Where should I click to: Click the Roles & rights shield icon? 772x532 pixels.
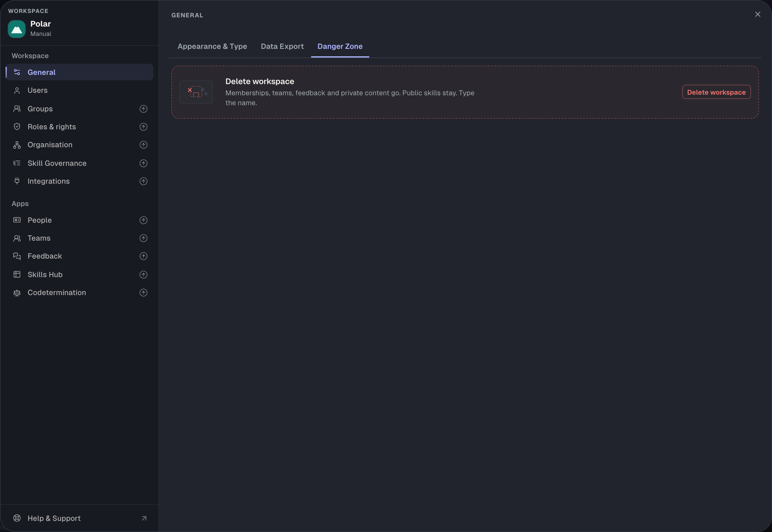click(17, 127)
